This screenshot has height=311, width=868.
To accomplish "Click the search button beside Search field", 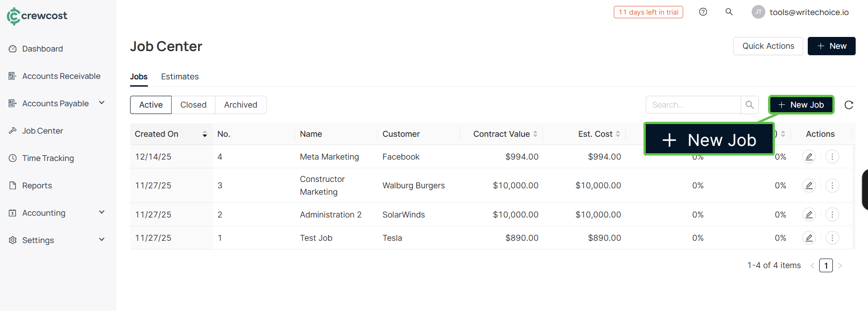I will click(749, 105).
